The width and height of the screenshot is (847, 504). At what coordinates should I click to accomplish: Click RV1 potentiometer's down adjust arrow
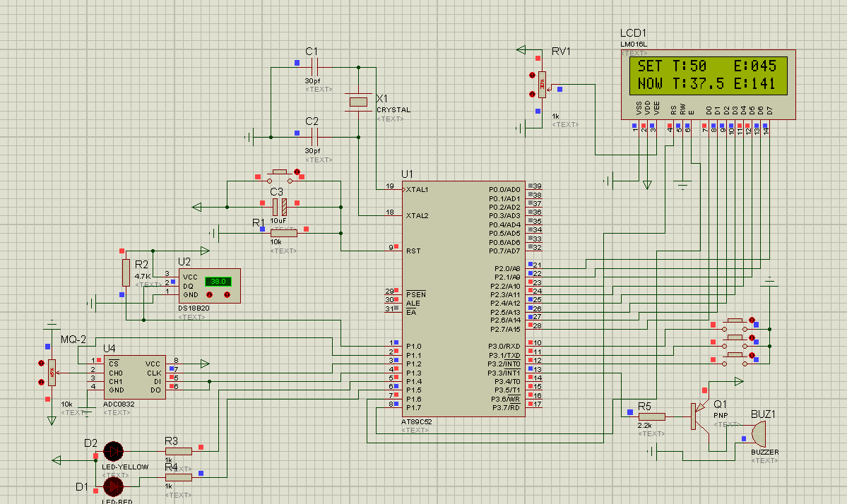click(532, 94)
